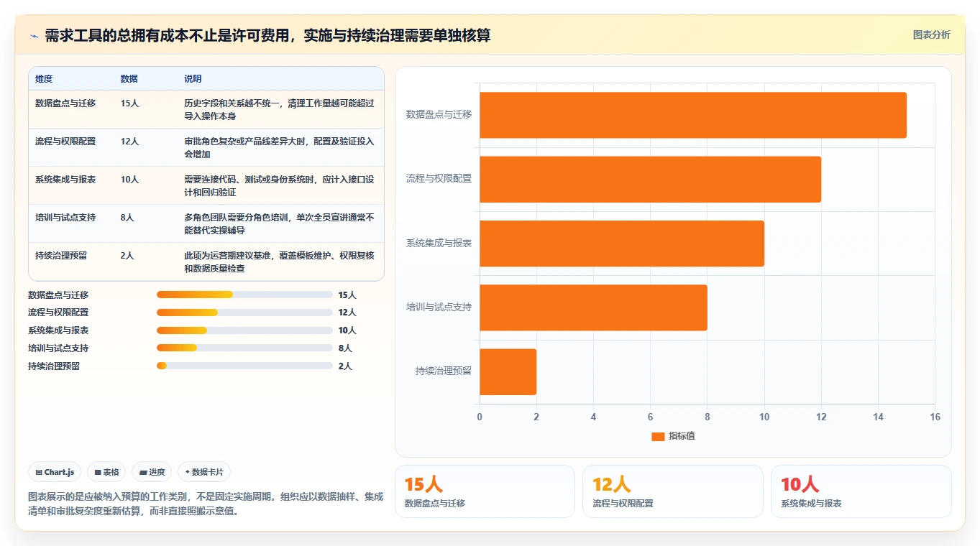Select 系统集成与报表 table row cell
This screenshot has width=980, height=546.
[x=65, y=180]
